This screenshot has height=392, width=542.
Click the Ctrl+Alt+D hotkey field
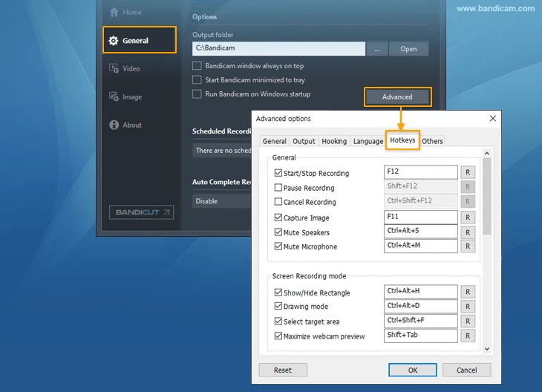click(x=421, y=306)
